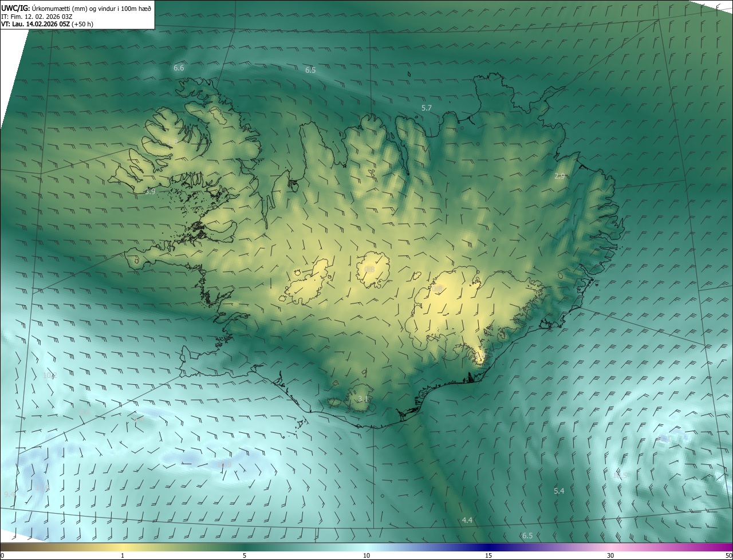Click the 10 tick label on the color bar
The image size is (733, 560).
(366, 555)
